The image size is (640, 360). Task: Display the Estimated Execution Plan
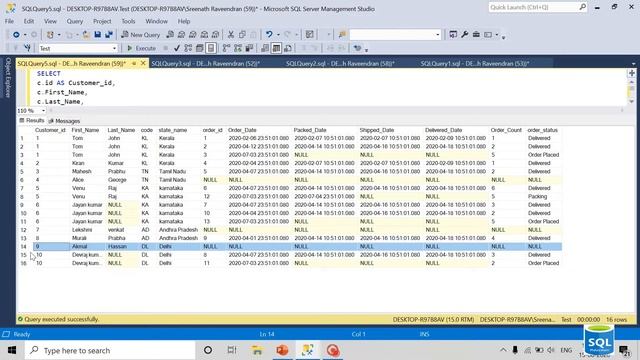pyautogui.click(x=188, y=48)
